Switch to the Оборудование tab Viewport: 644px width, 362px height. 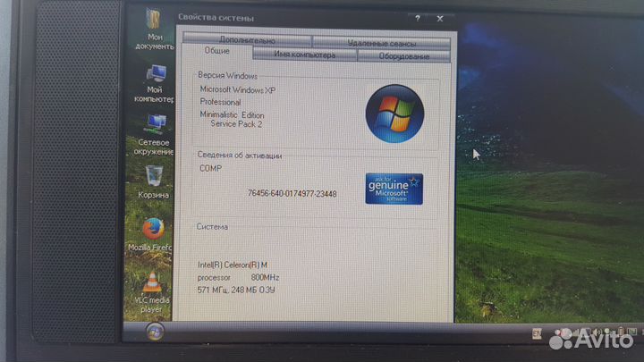coord(403,56)
